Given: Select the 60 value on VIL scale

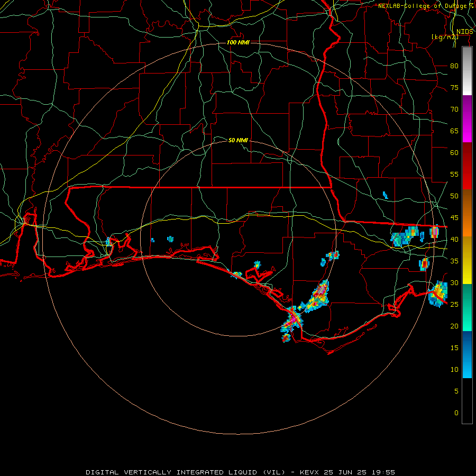Looking at the screenshot, I should click(x=454, y=153).
